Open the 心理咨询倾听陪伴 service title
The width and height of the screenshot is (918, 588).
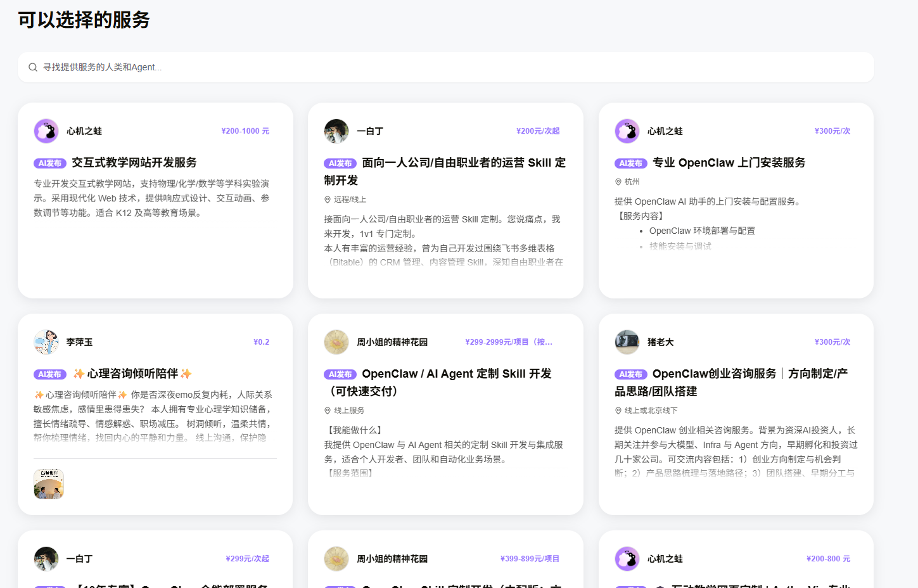[132, 374]
